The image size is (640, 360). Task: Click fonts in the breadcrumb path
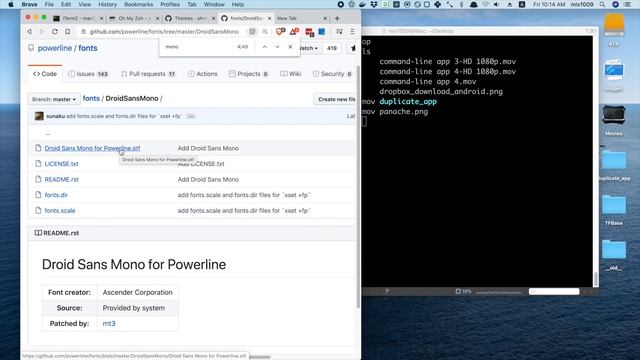tap(91, 98)
